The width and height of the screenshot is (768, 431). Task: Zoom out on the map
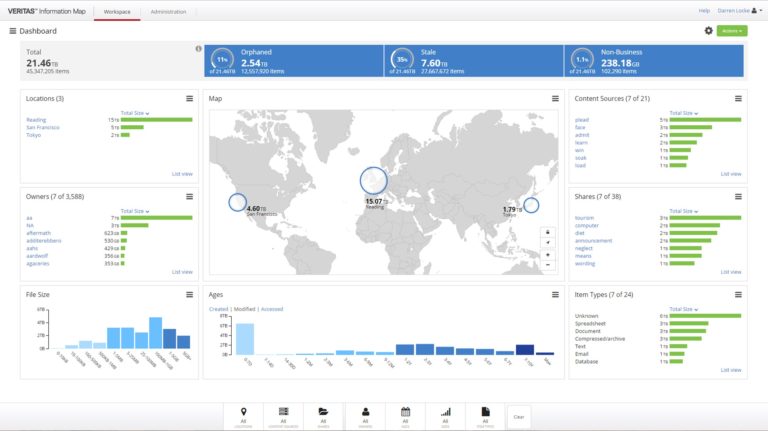coord(548,266)
